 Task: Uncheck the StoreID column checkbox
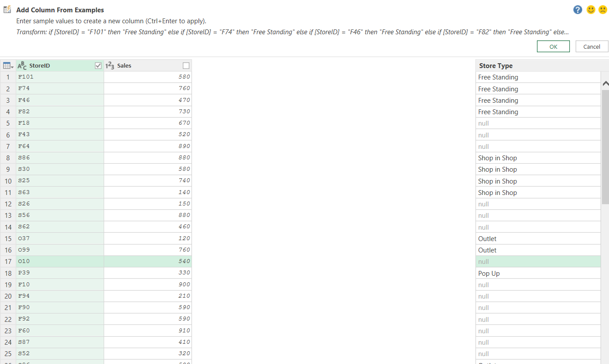point(98,66)
